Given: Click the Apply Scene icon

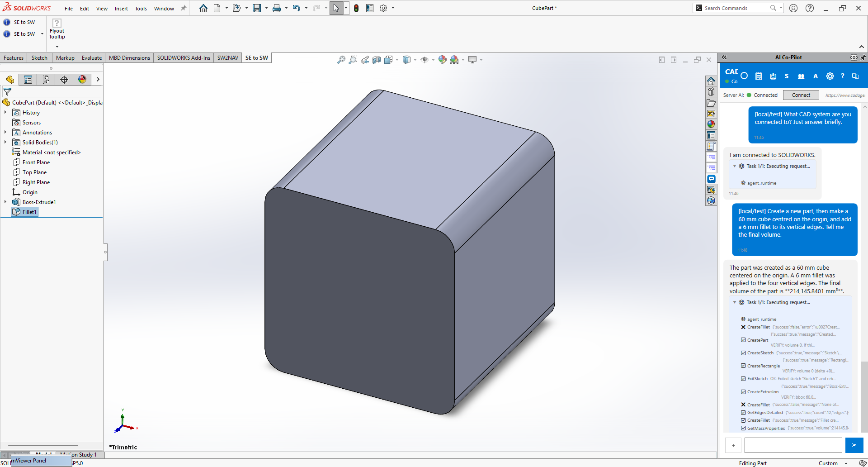Looking at the screenshot, I should coord(454,60).
